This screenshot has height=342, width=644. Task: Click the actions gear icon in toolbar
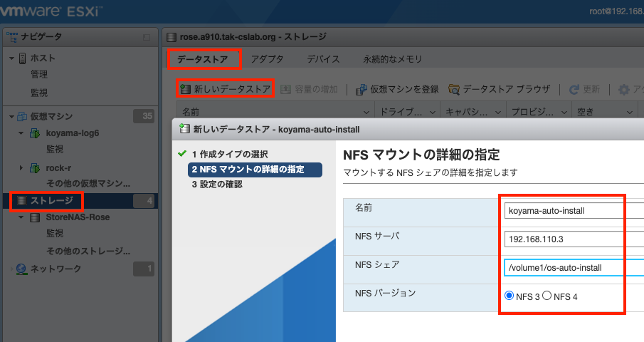coord(624,90)
